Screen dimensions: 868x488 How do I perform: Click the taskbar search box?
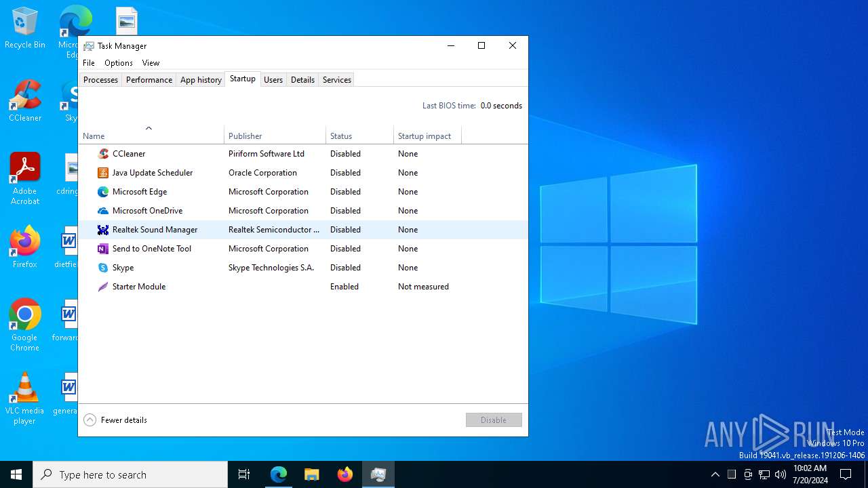point(130,474)
